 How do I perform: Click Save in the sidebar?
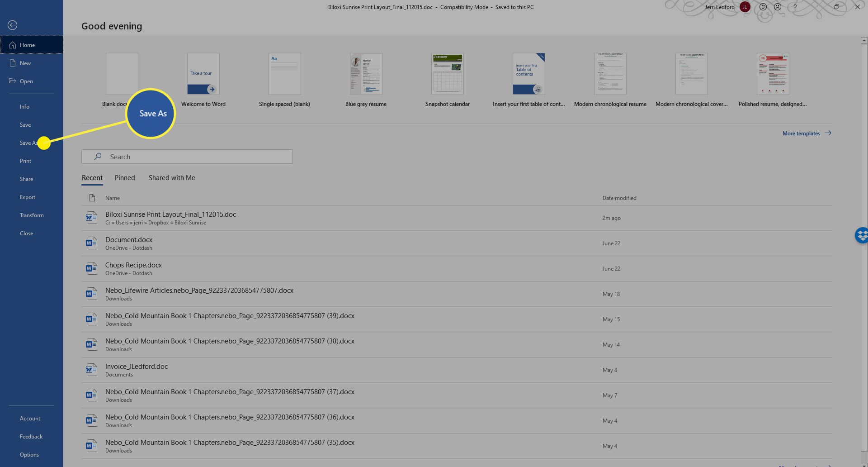point(32,125)
